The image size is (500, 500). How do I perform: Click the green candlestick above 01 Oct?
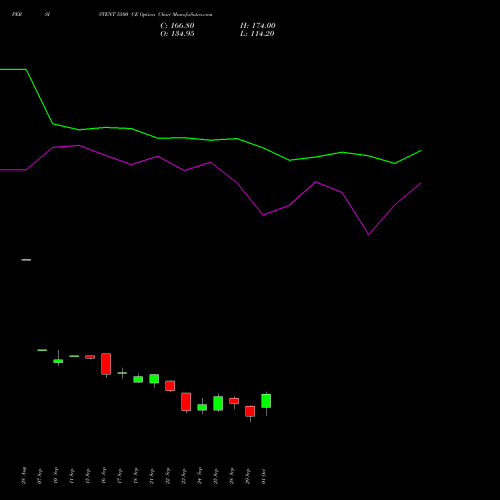click(x=266, y=401)
